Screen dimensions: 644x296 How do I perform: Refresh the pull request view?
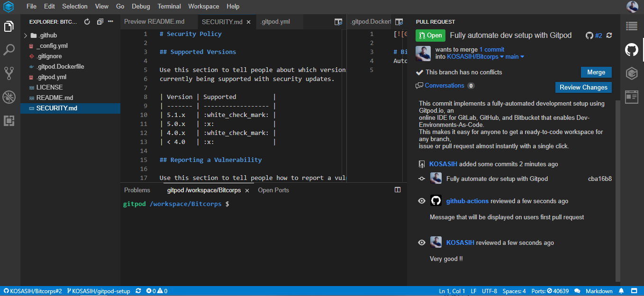(609, 36)
